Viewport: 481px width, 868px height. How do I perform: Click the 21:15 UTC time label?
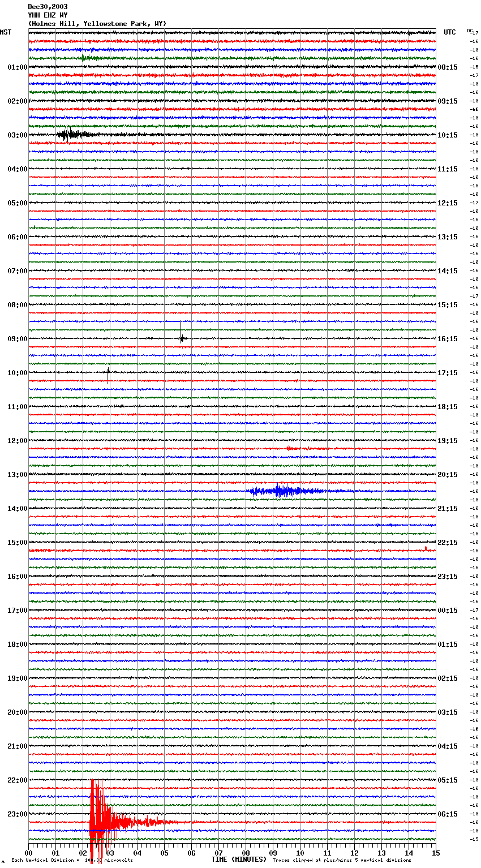coord(448,509)
